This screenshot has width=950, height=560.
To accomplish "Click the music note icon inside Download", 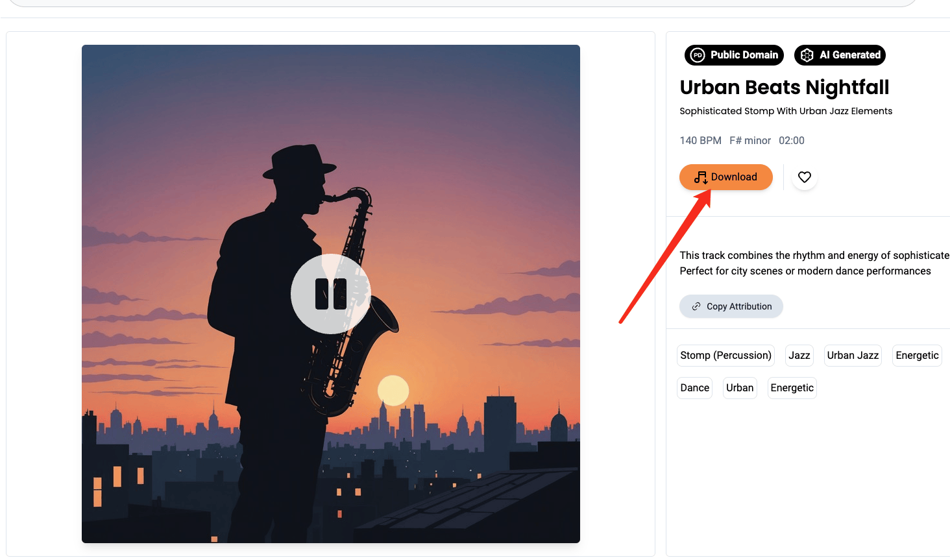I will click(x=700, y=177).
